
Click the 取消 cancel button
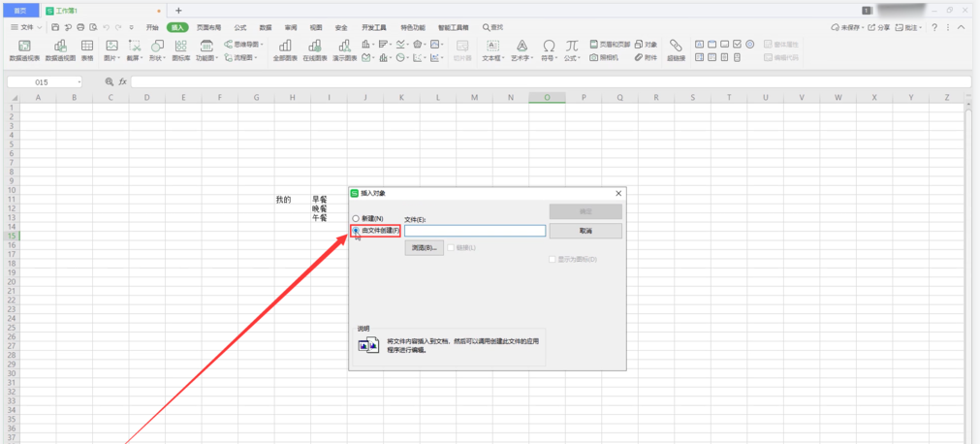585,231
